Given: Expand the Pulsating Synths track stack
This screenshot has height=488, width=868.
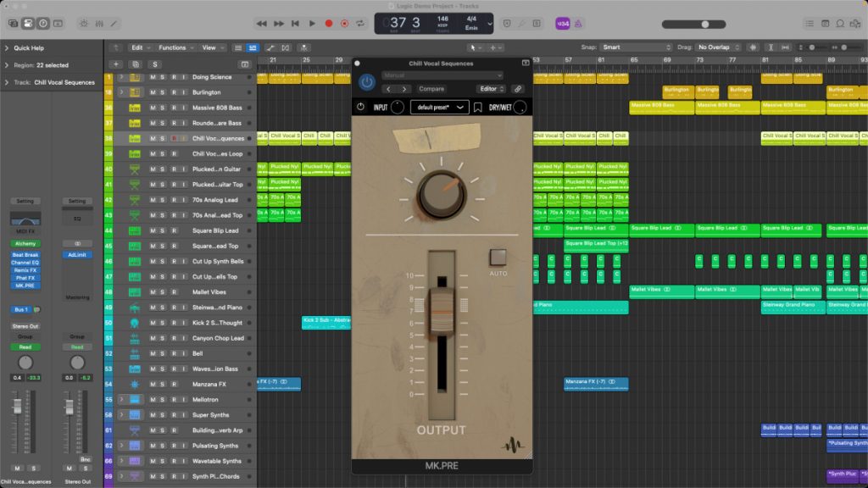Looking at the screenshot, I should click(x=121, y=446).
